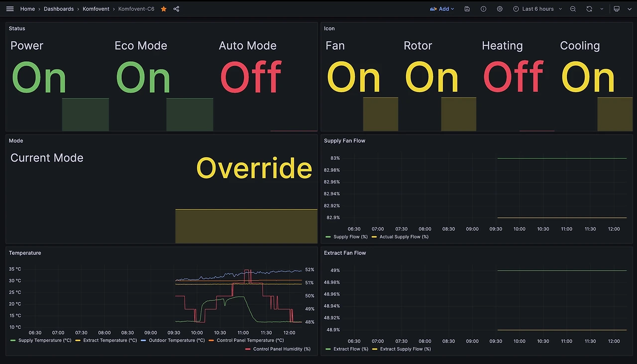The image size is (637, 364).
Task: Share the dashboard via share icon
Action: pos(176,9)
